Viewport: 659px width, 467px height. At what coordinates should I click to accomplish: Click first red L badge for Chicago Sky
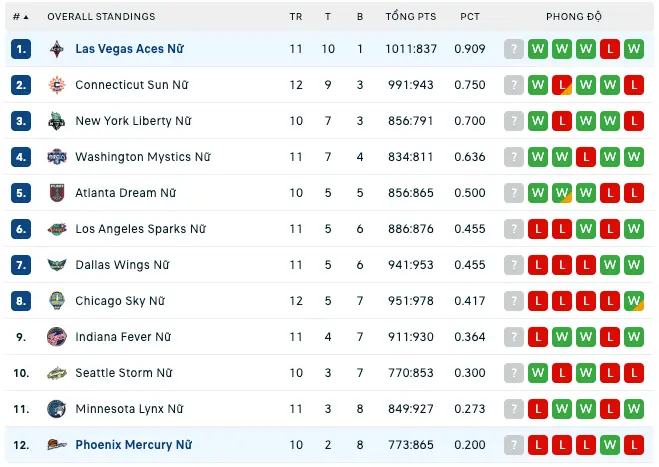(538, 301)
